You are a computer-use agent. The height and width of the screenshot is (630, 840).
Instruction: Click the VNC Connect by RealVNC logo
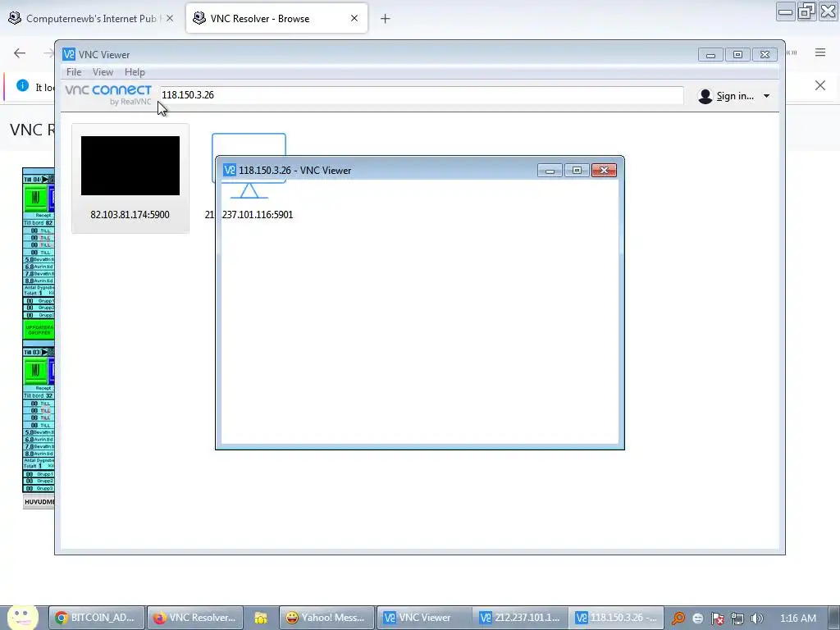[109, 95]
